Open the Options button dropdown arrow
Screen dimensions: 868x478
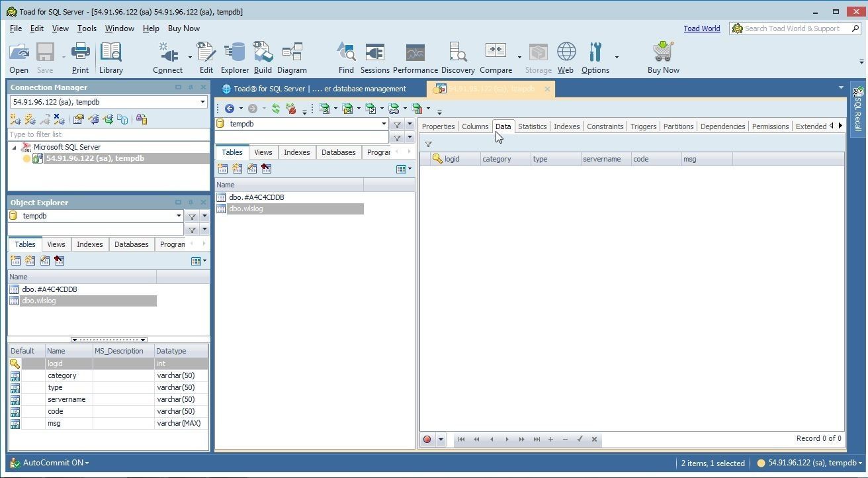pyautogui.click(x=617, y=58)
